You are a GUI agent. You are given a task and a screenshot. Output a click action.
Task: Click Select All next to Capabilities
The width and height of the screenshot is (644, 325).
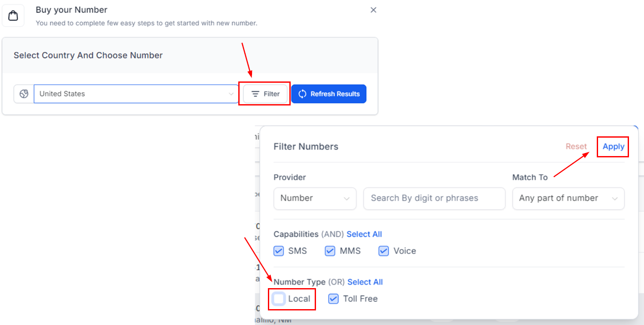(364, 234)
